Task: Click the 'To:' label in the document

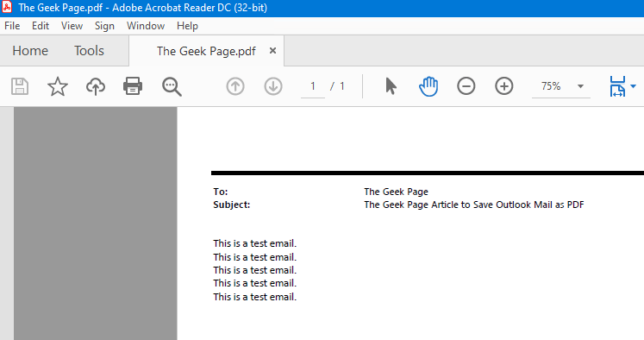Action: tap(221, 192)
